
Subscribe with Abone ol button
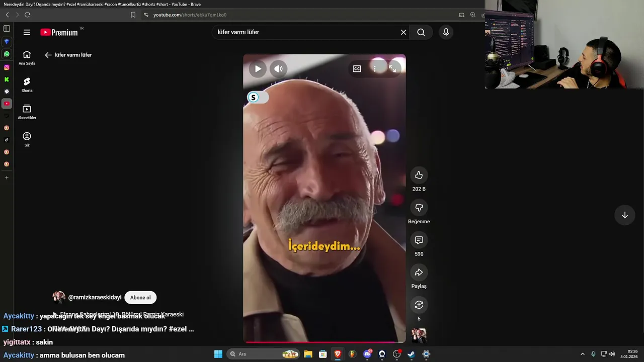click(x=140, y=298)
